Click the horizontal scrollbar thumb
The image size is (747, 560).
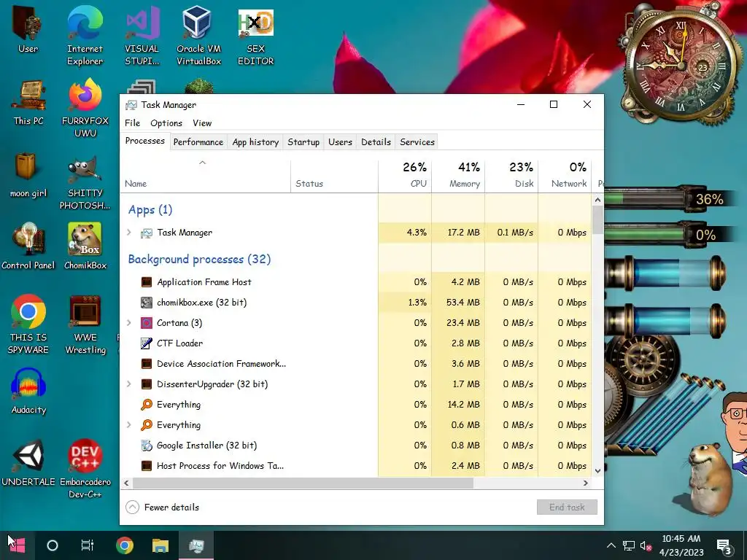coord(303,483)
